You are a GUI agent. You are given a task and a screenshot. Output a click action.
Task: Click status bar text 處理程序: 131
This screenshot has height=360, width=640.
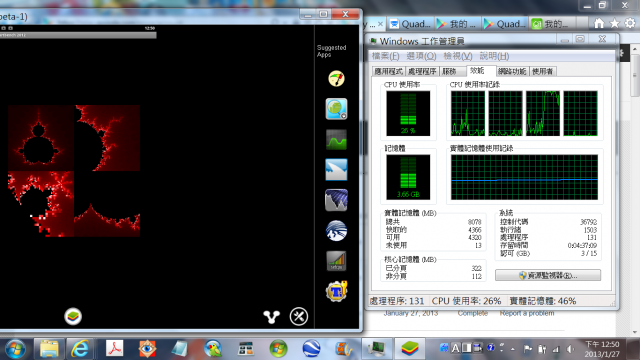(397, 301)
